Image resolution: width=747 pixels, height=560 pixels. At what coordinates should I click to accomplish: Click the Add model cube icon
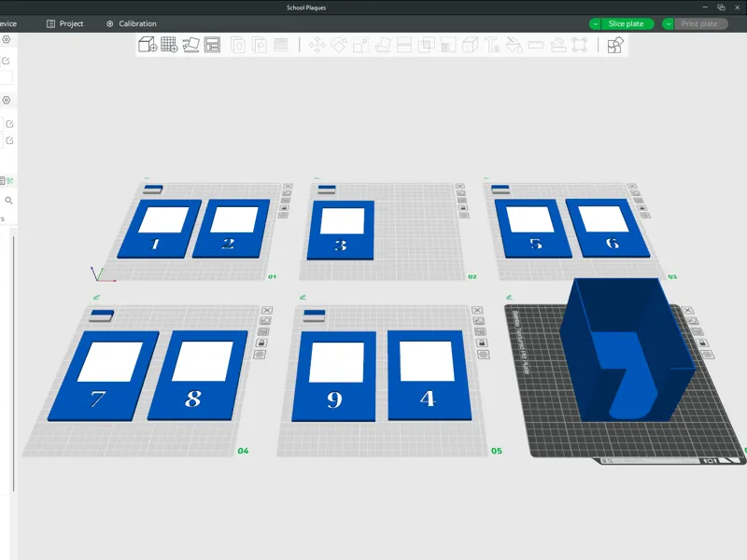148,45
